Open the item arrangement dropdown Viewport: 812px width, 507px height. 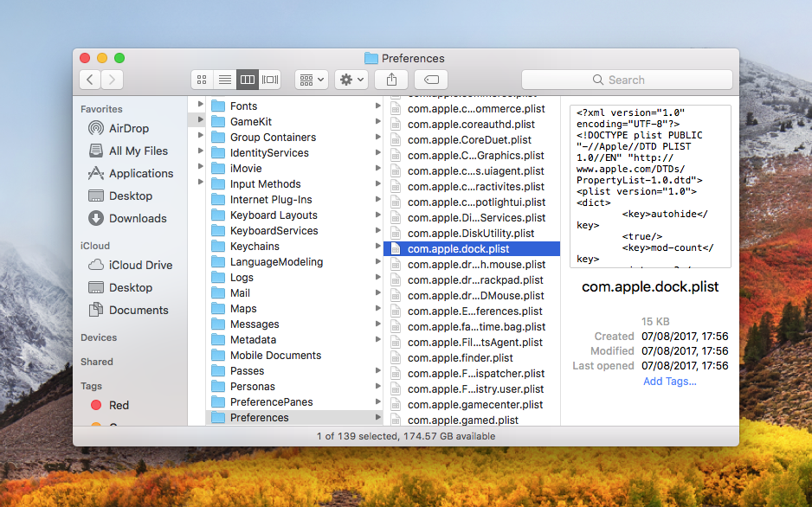point(312,80)
